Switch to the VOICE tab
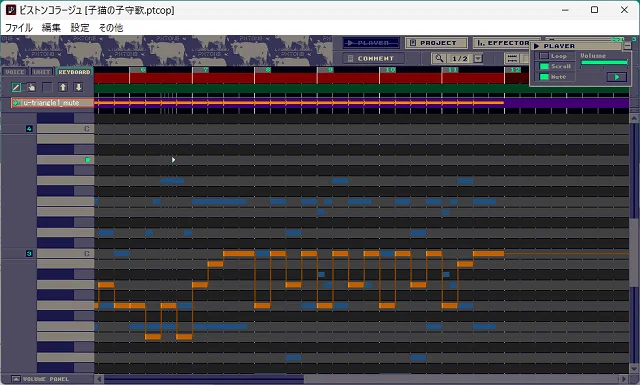Viewport: 640px width, 385px height. pos(15,72)
